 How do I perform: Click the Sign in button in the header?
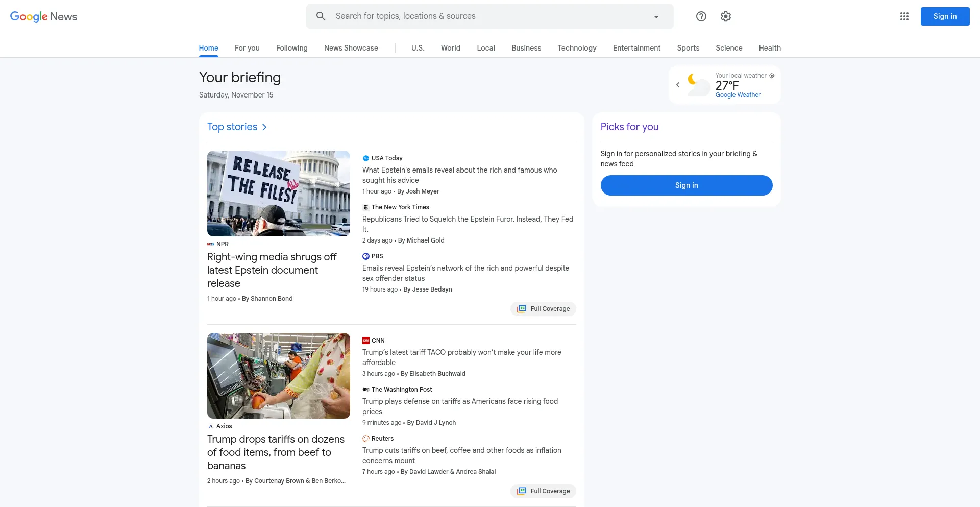tap(945, 16)
